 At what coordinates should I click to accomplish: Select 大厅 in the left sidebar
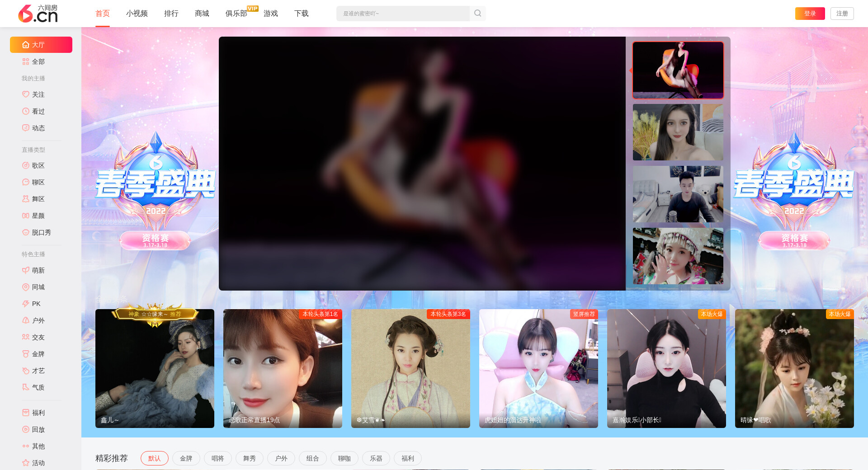(41, 45)
